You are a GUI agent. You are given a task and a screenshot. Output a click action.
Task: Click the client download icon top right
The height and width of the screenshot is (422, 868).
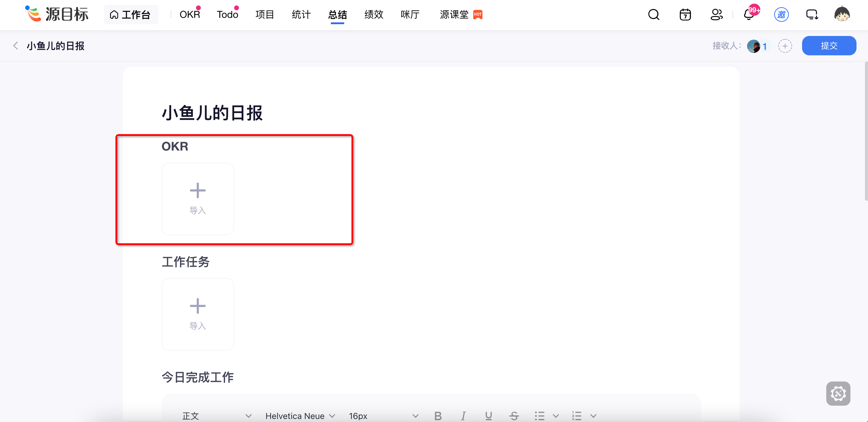[812, 15]
